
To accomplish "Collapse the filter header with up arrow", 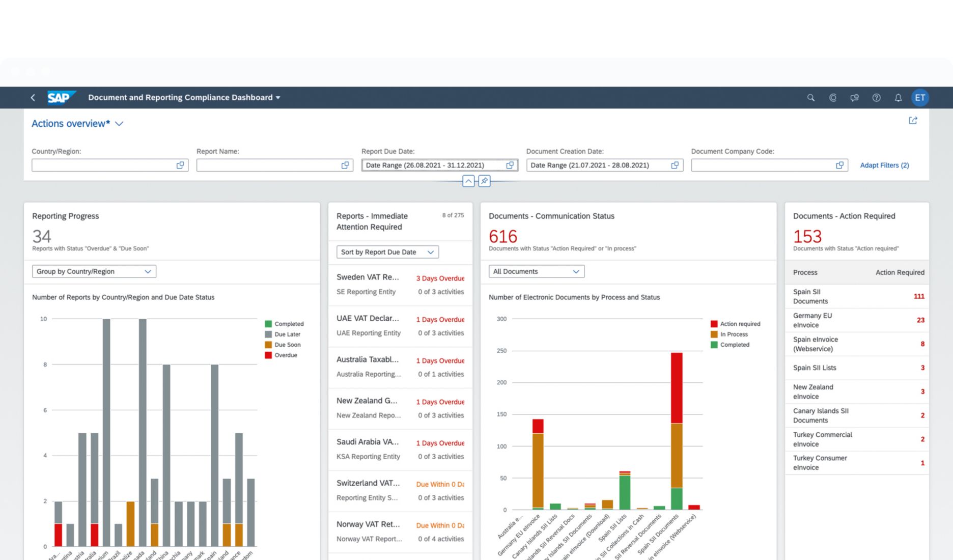I will click(x=468, y=181).
